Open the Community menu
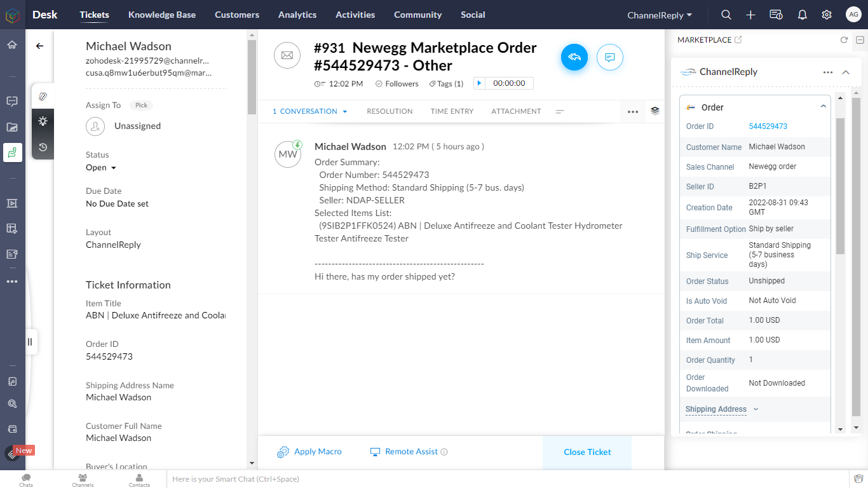 pyautogui.click(x=417, y=15)
